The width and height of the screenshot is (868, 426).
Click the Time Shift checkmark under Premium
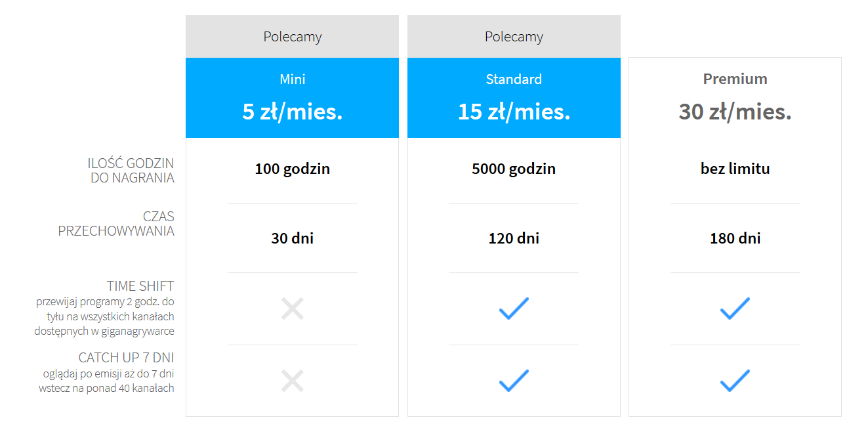735,309
